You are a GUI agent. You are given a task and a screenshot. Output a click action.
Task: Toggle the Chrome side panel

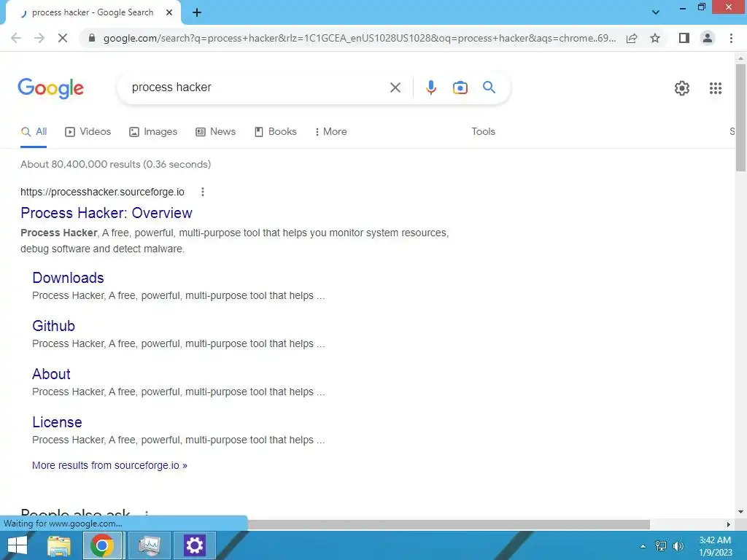pos(684,38)
